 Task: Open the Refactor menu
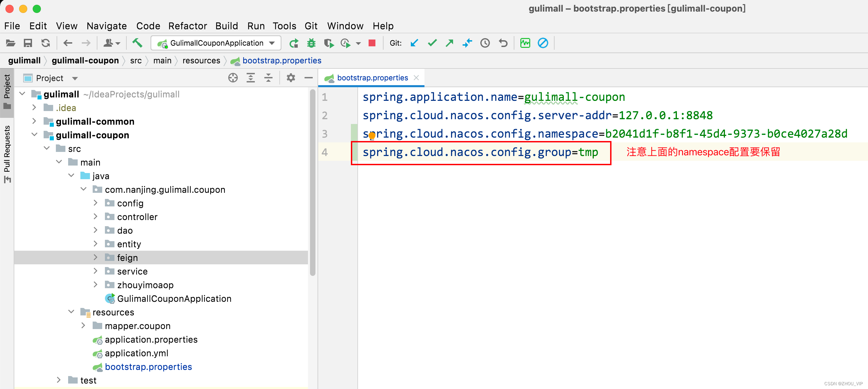click(x=187, y=26)
